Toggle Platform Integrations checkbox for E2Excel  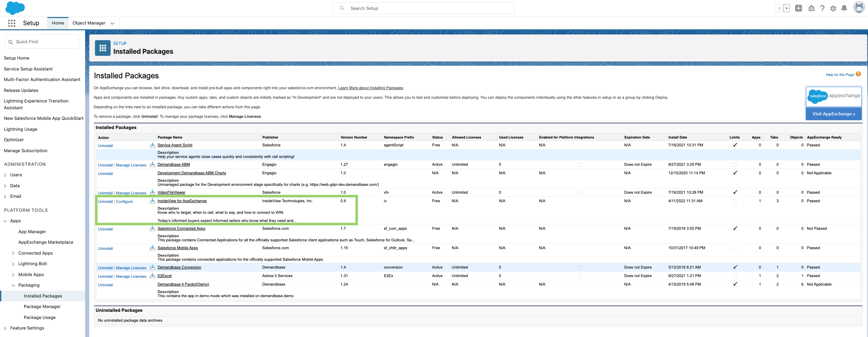pyautogui.click(x=580, y=276)
